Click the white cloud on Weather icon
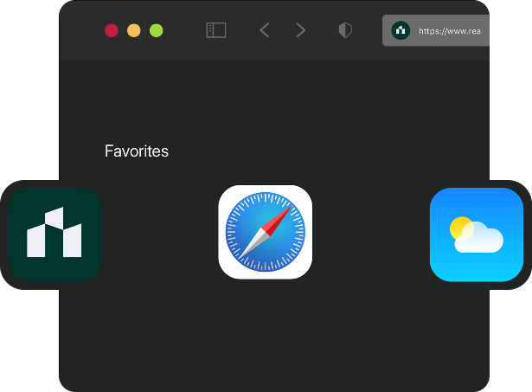This screenshot has height=392, width=532. [481, 239]
